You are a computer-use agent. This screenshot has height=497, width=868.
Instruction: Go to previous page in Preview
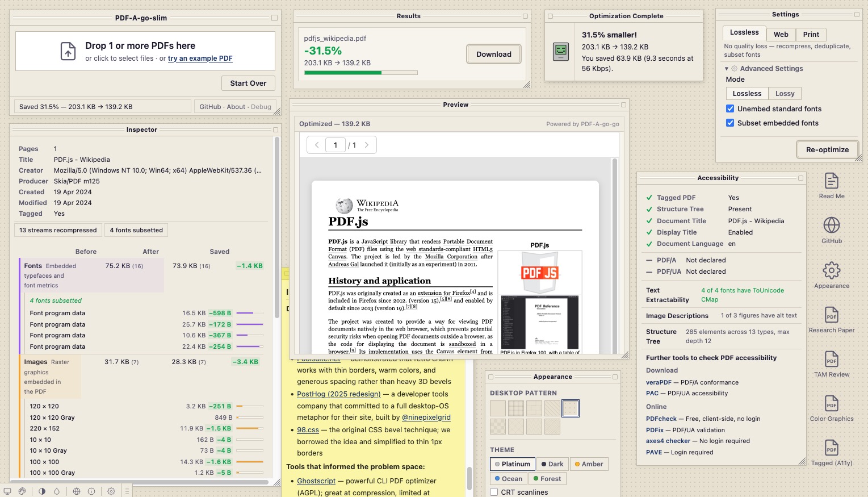pyautogui.click(x=317, y=145)
